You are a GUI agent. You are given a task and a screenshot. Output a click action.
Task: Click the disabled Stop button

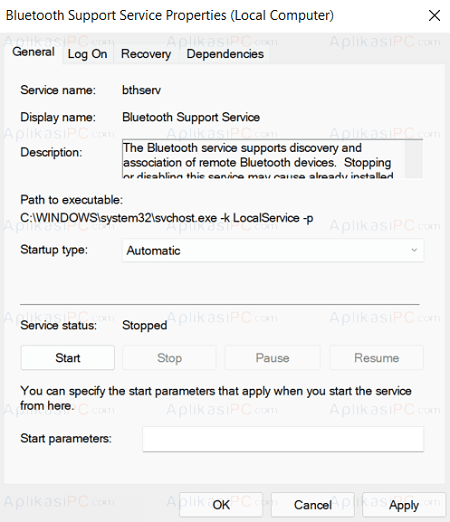(x=169, y=358)
